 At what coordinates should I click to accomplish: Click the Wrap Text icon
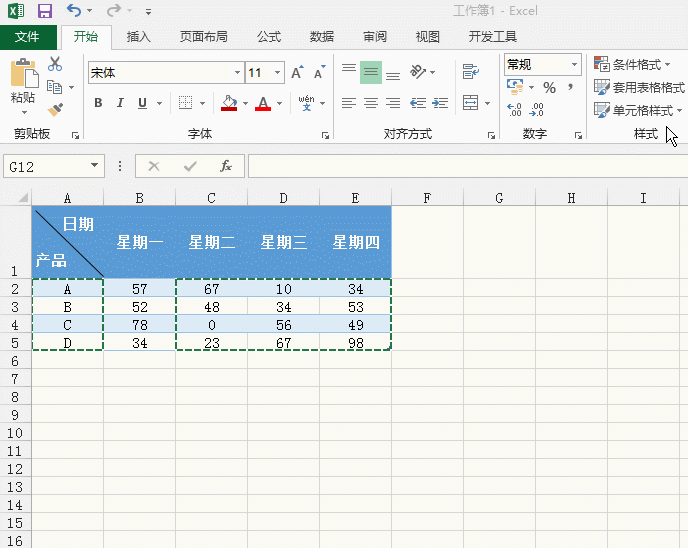470,72
